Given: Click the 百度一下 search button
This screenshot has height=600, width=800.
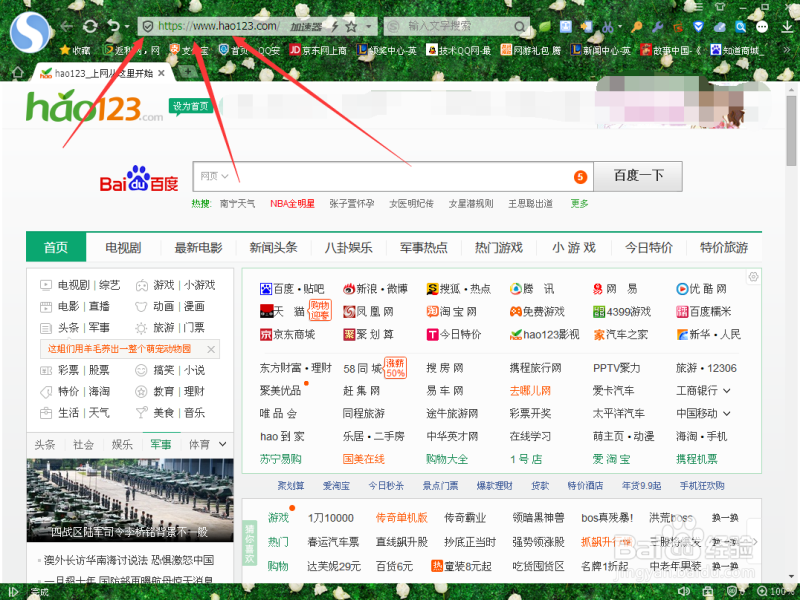Looking at the screenshot, I should [x=638, y=177].
